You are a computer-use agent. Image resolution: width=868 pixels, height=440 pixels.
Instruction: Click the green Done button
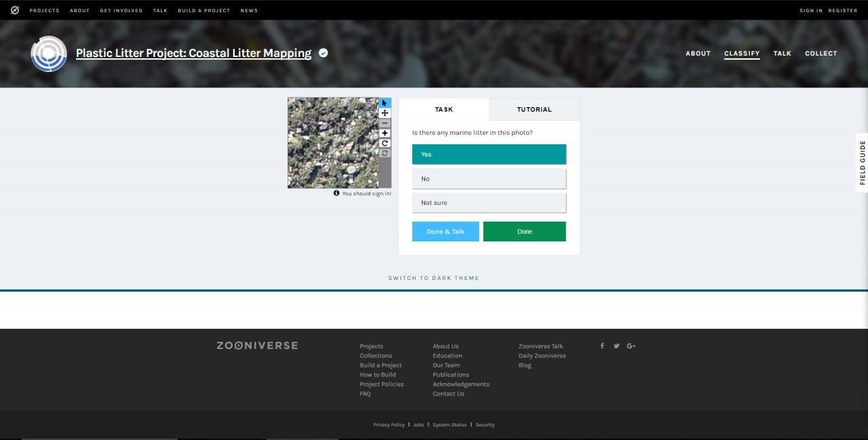pos(524,231)
